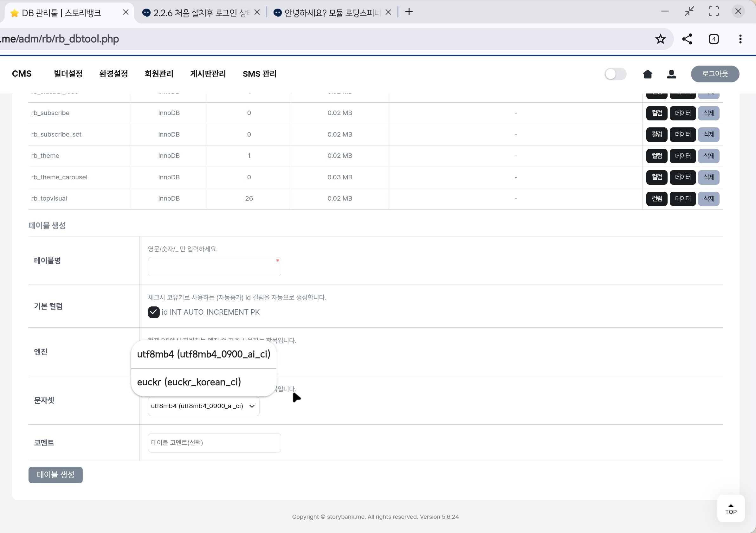Focus the 테이블명 input field

tap(214, 267)
